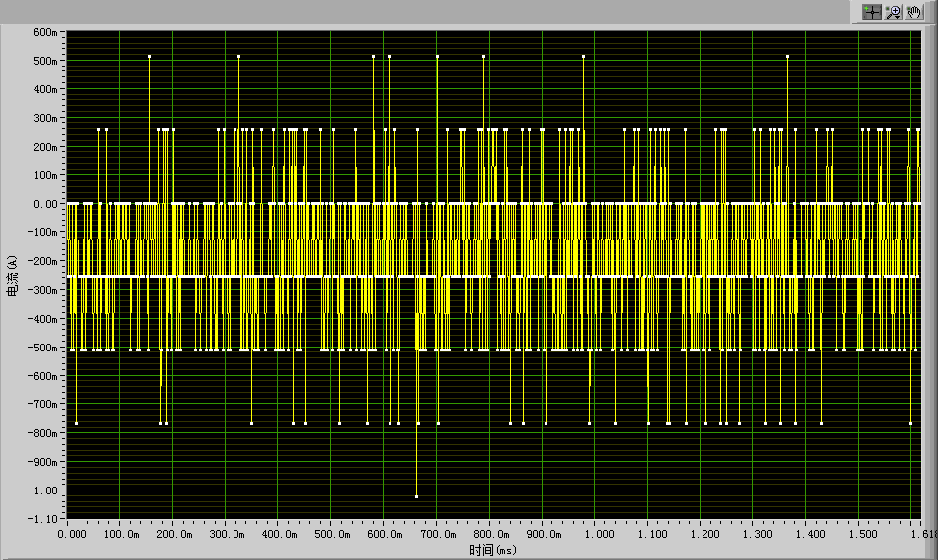This screenshot has width=938, height=560.
Task: Click the 1.300 X-axis tick label
Action: (757, 534)
